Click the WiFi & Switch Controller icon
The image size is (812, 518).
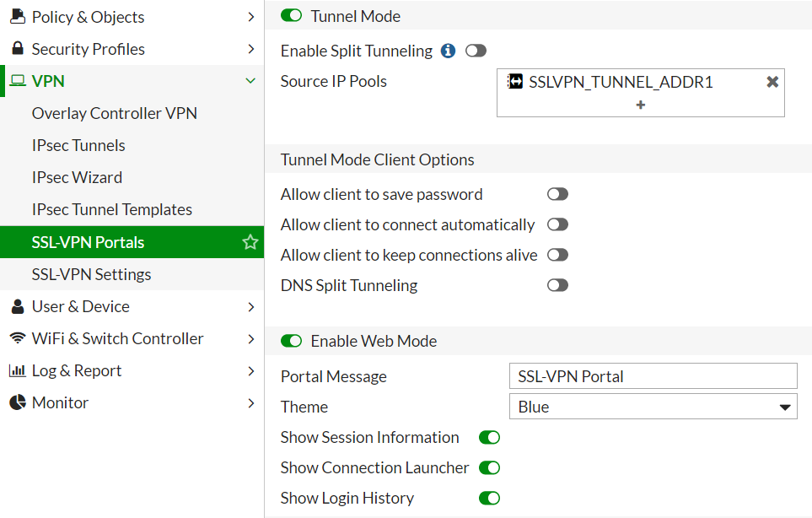pyautogui.click(x=18, y=338)
